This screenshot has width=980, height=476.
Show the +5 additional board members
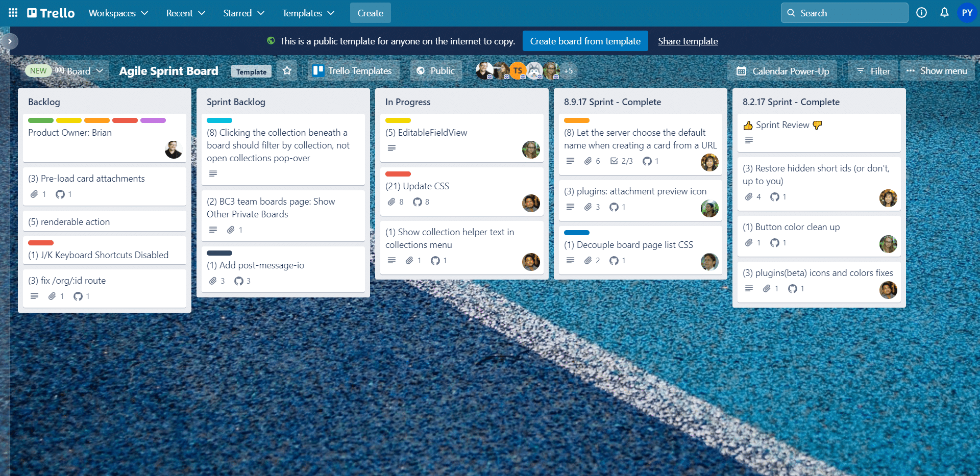(x=568, y=71)
